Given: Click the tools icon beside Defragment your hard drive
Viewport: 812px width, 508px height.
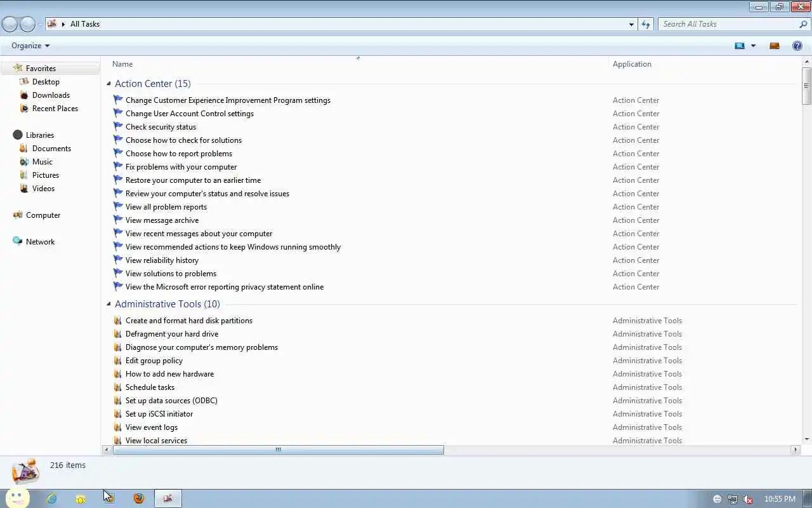Looking at the screenshot, I should point(117,333).
